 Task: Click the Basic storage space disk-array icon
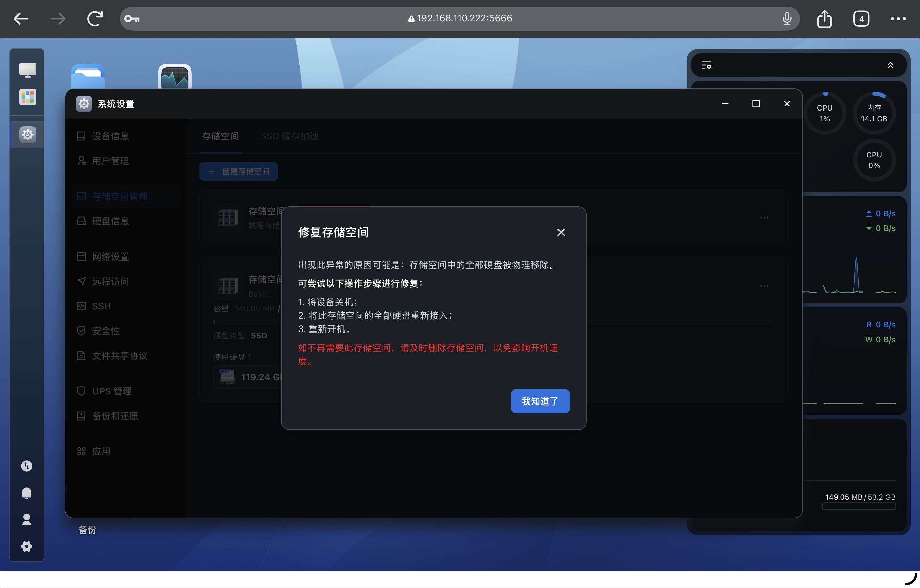coord(228,286)
